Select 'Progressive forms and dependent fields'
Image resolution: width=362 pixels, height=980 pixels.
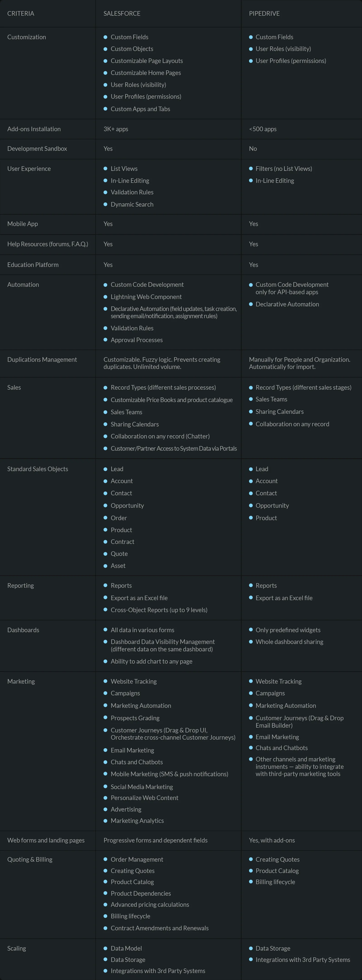[155, 840]
